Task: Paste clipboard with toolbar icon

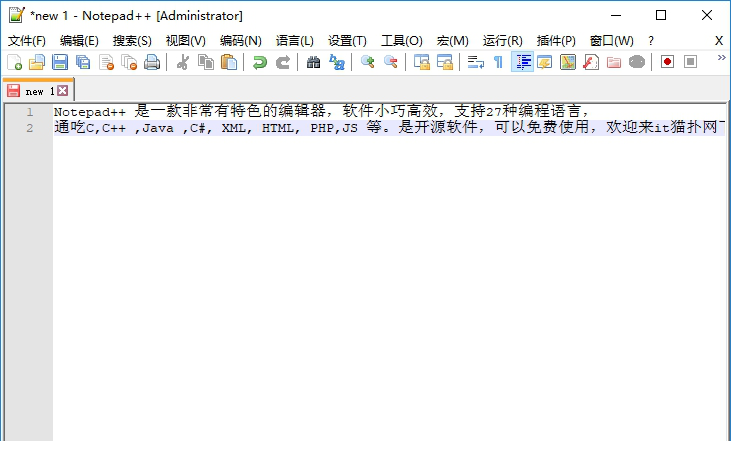Action: click(228, 62)
